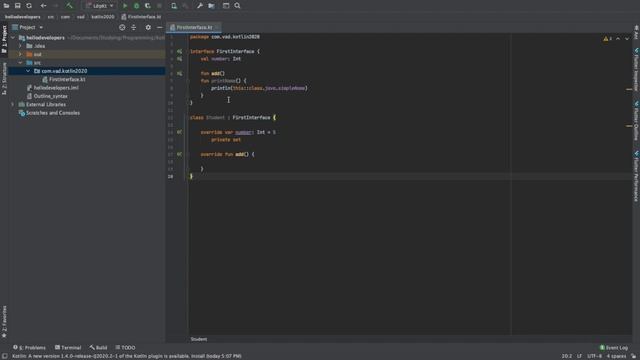640x360 pixels.
Task: Run with Coverage icon
Action: click(x=148, y=6)
